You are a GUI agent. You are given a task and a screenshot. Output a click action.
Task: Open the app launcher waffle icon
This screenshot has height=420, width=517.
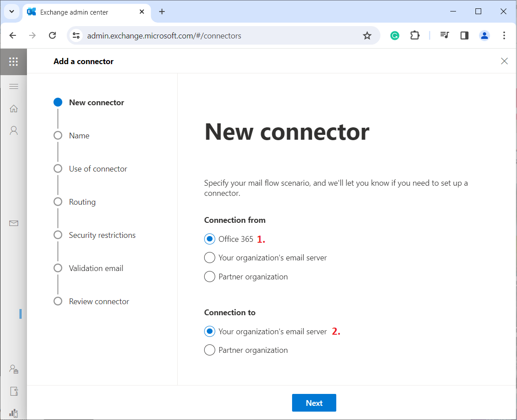point(13,61)
